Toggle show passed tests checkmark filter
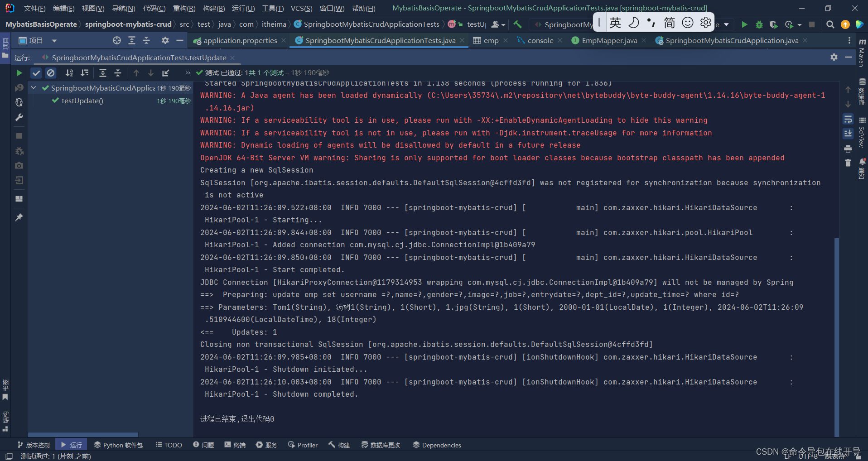 pos(36,73)
